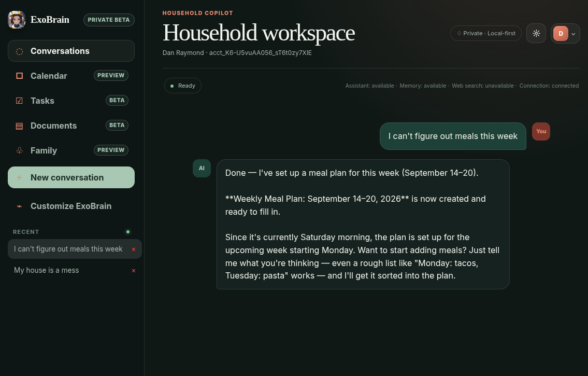The width and height of the screenshot is (588, 376).
Task: Click the PRIVATE BETA badge
Action: [109, 20]
